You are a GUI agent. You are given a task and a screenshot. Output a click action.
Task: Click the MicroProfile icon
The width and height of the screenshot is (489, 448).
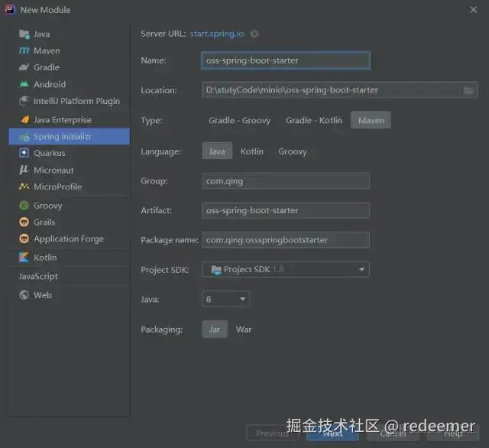click(24, 187)
